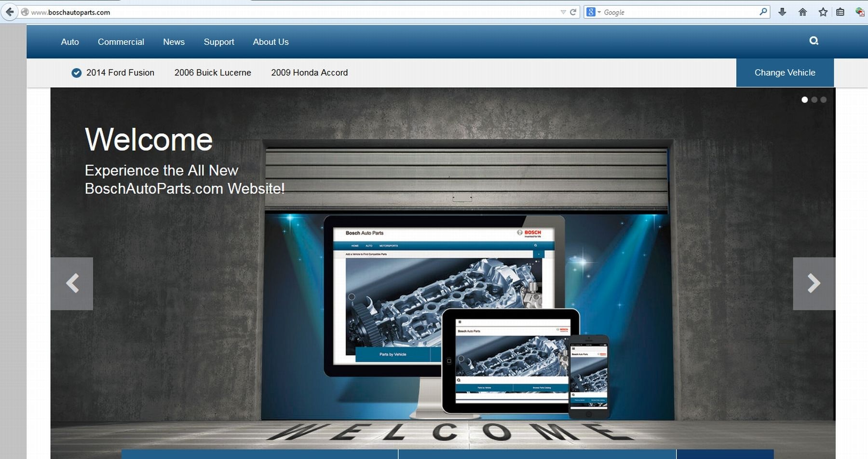868x459 pixels.
Task: Click the browser back arrow
Action: 10,12
